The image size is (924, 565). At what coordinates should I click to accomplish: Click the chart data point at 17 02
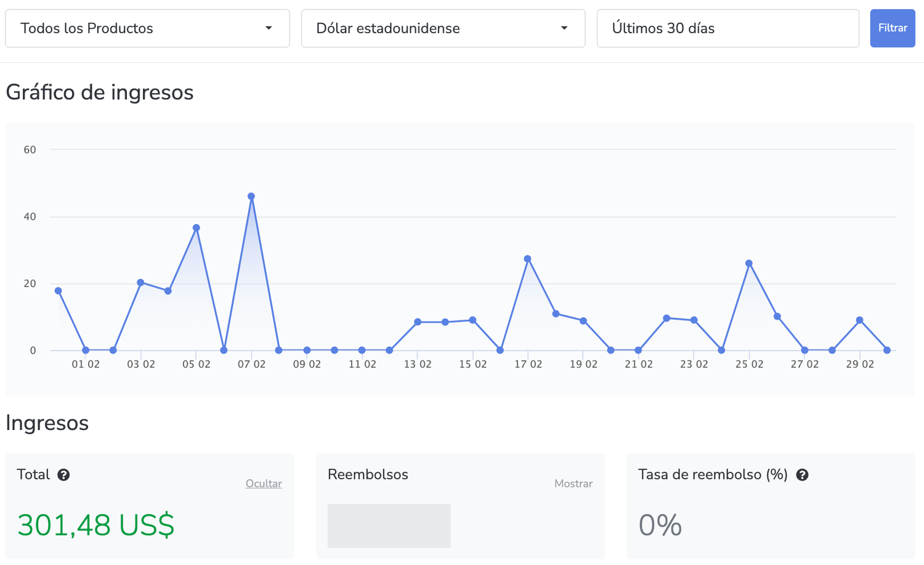coord(528,259)
